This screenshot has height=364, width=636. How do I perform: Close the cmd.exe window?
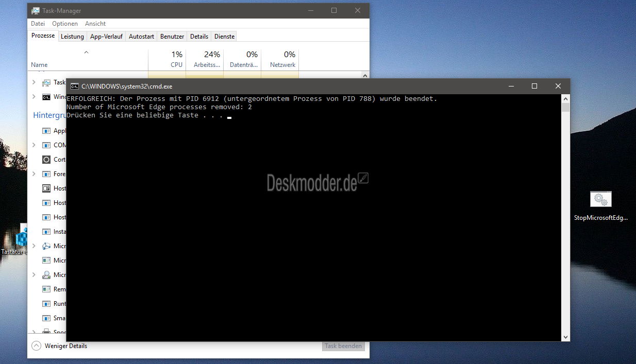point(558,86)
